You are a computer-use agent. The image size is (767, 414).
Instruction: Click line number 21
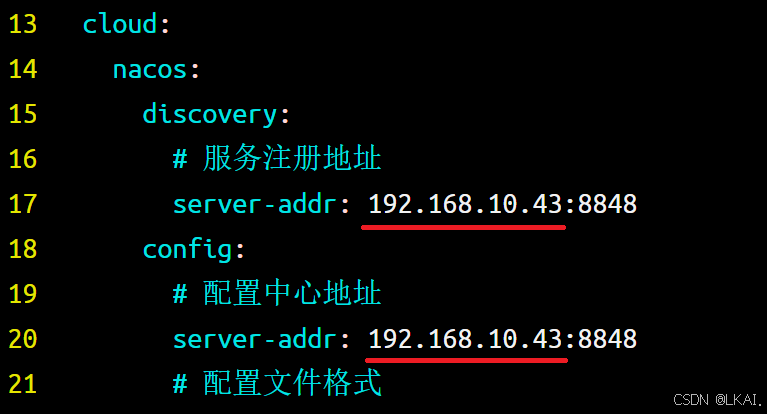pyautogui.click(x=23, y=384)
